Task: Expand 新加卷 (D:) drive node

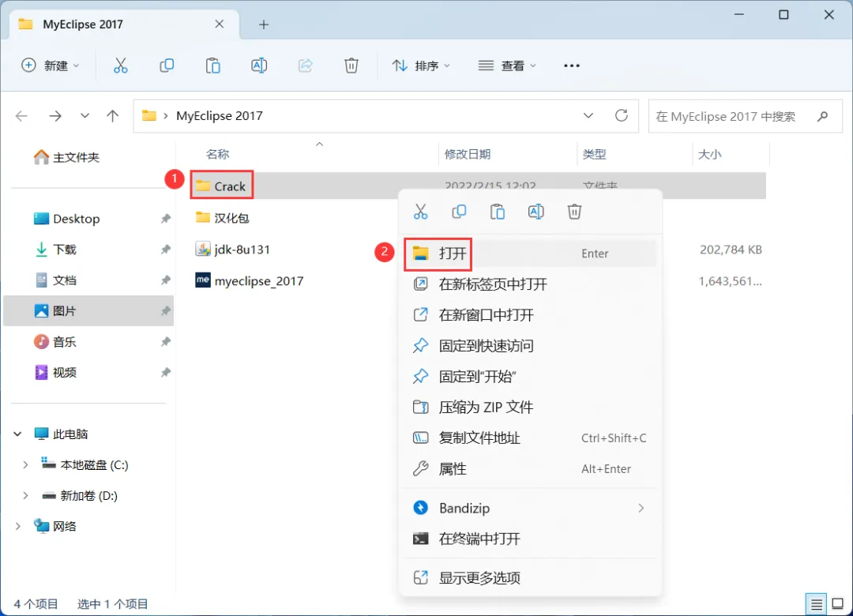Action: 25,496
